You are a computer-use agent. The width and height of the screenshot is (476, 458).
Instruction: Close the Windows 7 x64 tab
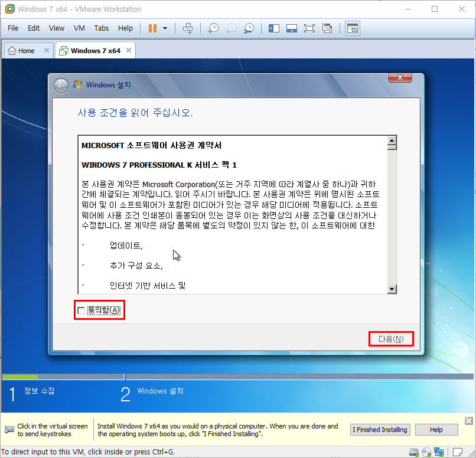pyautogui.click(x=129, y=50)
